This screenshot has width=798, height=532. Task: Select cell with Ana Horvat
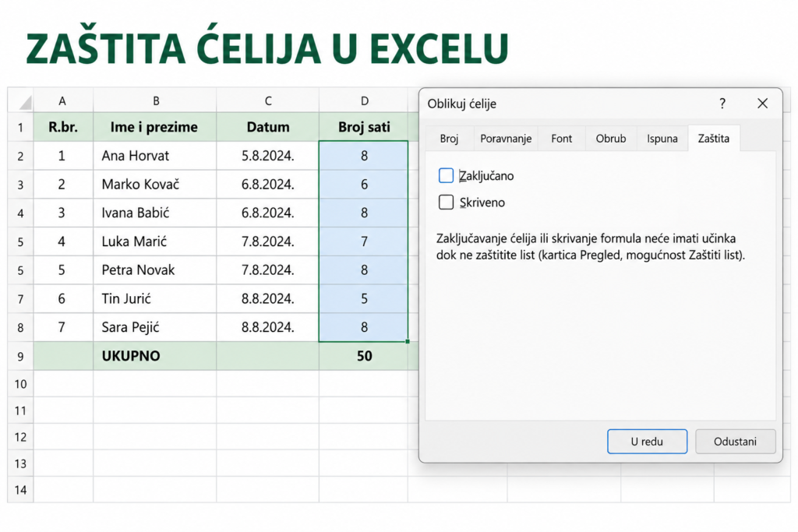pyautogui.click(x=155, y=156)
